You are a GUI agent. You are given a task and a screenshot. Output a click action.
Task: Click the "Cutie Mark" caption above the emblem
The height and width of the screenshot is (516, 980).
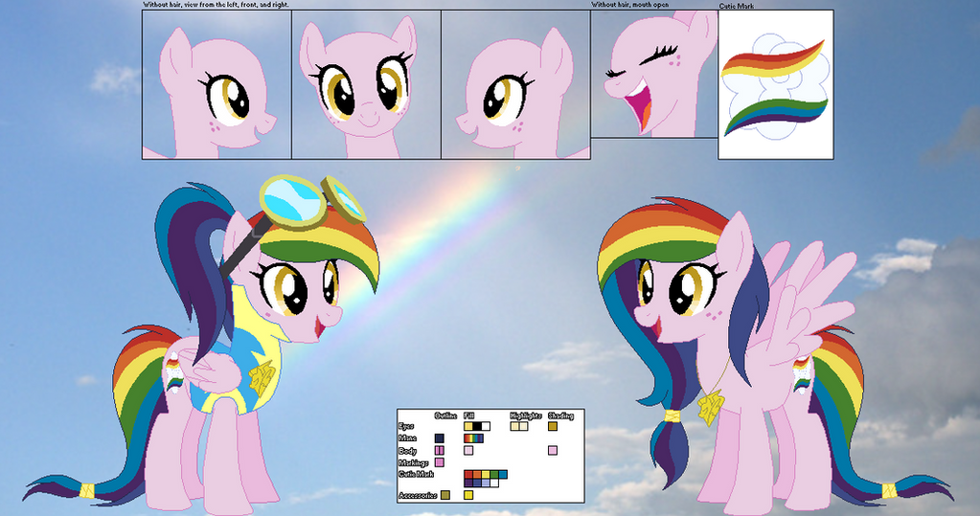737,7
